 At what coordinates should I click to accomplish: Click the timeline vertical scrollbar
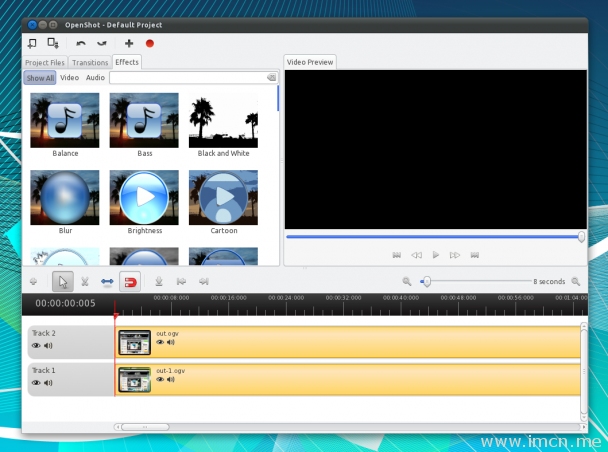click(x=584, y=372)
